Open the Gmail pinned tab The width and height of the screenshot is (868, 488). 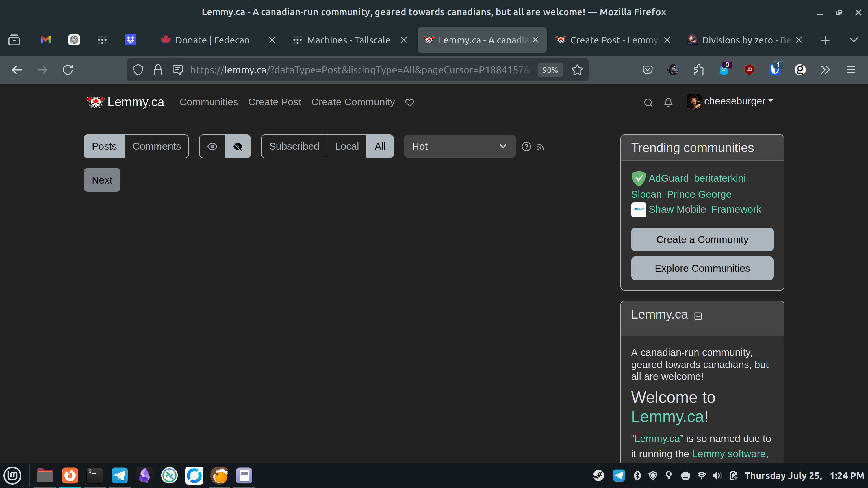[x=45, y=40]
